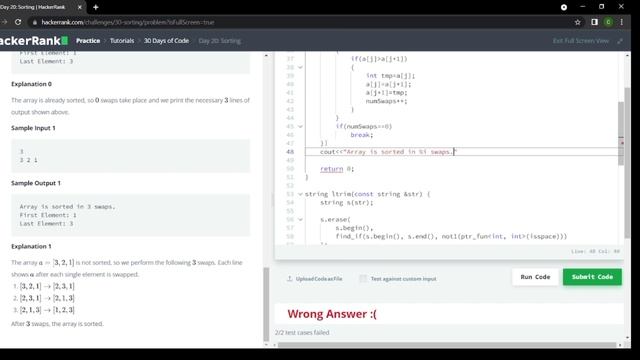Click 'After 3 swaps, the array is sorted.' text
640x360 pixels.
click(57, 324)
